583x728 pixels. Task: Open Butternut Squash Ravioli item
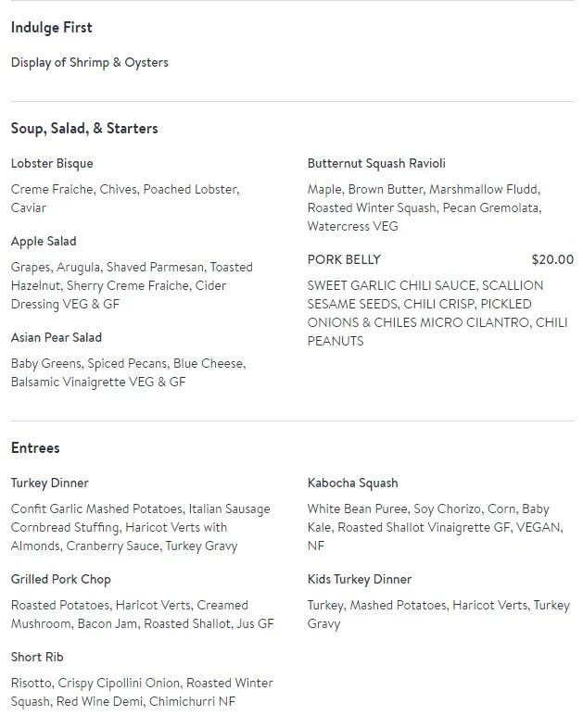[376, 164]
